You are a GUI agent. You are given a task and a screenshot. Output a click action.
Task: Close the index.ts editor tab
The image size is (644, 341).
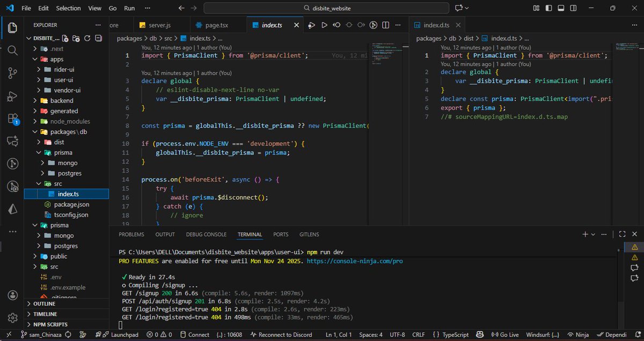296,25
